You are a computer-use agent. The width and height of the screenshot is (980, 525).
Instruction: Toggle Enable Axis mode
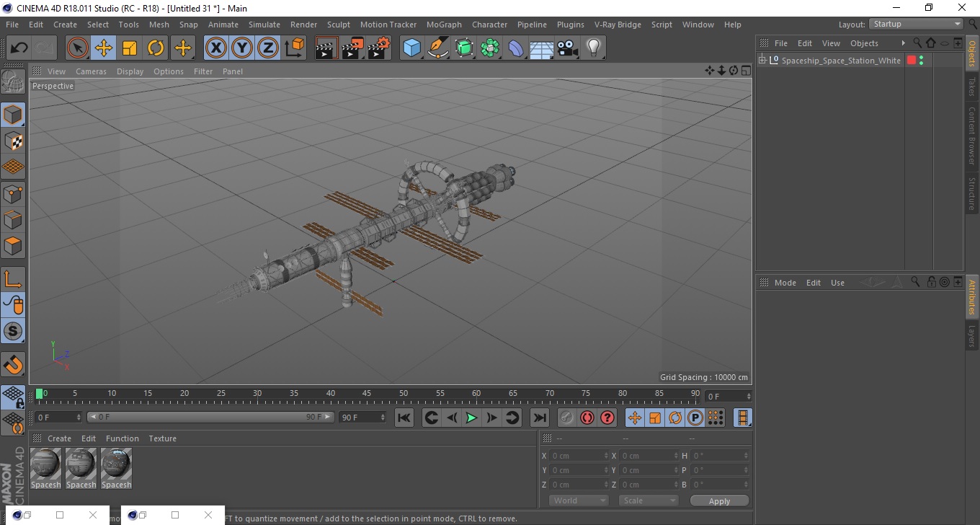pos(13,279)
